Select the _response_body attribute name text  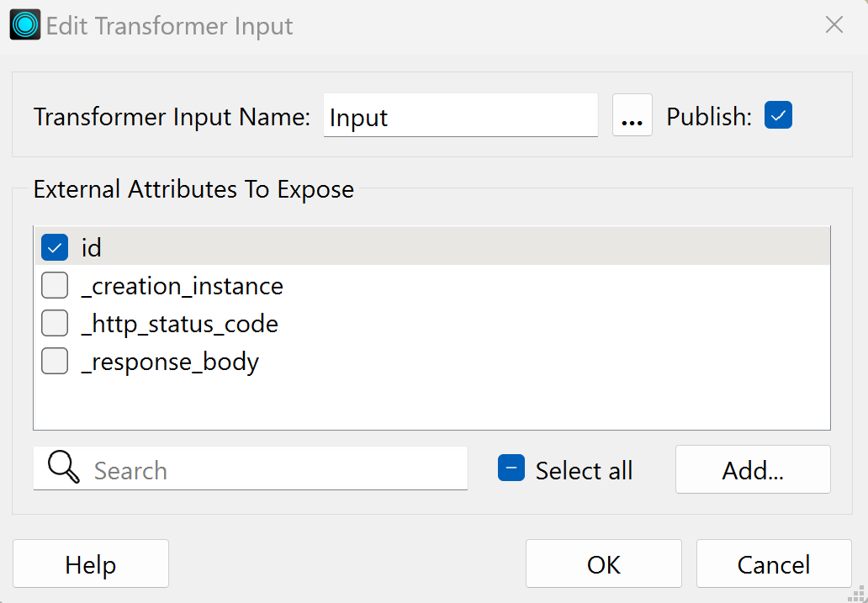170,362
